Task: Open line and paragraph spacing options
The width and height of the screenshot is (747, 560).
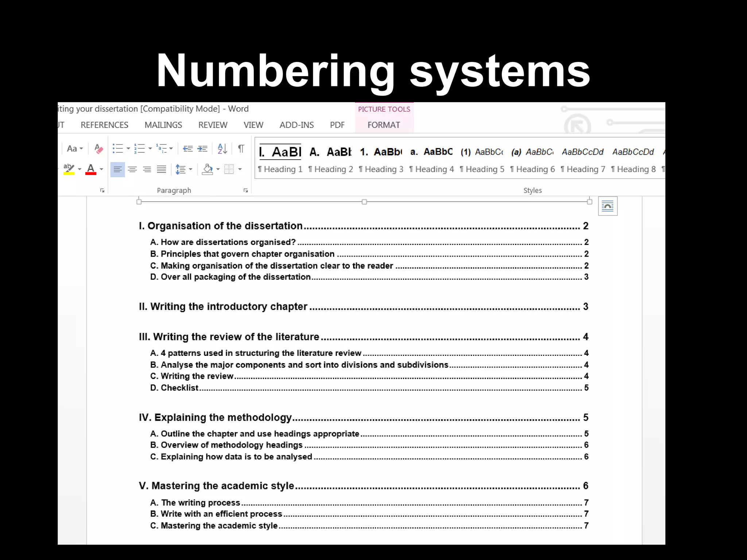Action: tap(181, 170)
